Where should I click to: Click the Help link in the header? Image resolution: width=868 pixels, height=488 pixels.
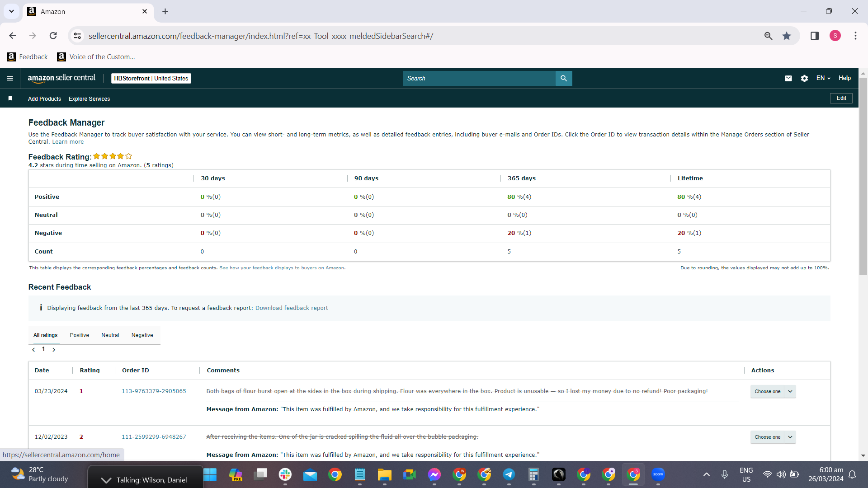pos(844,78)
